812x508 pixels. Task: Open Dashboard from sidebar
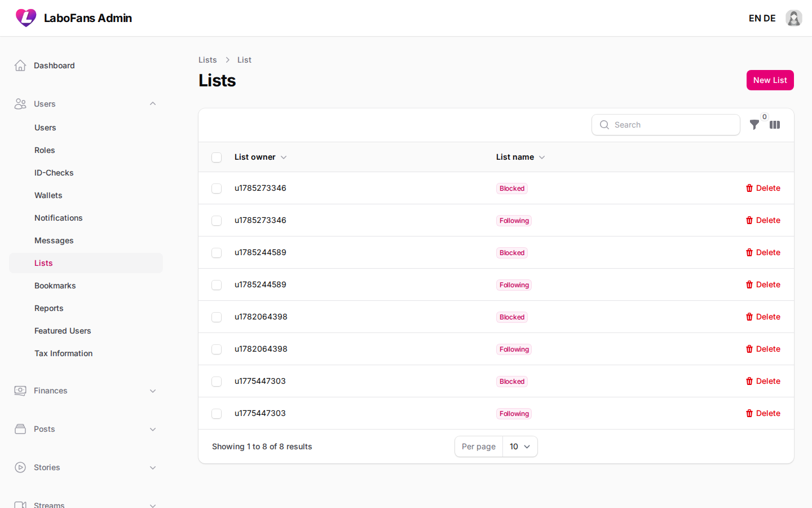(x=86, y=65)
